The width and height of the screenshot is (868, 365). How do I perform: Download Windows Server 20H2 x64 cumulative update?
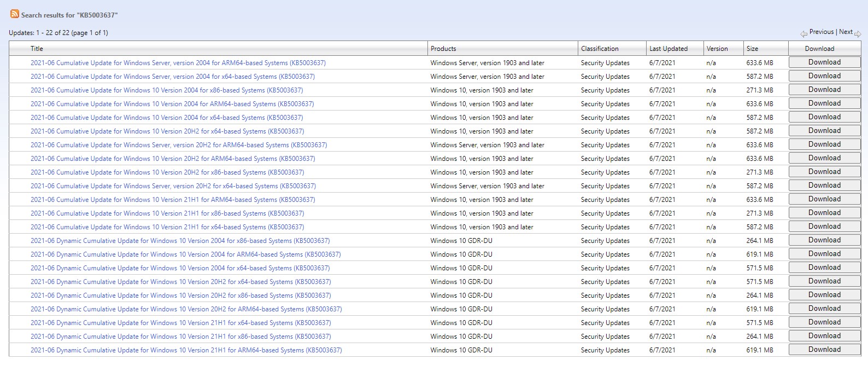(824, 186)
